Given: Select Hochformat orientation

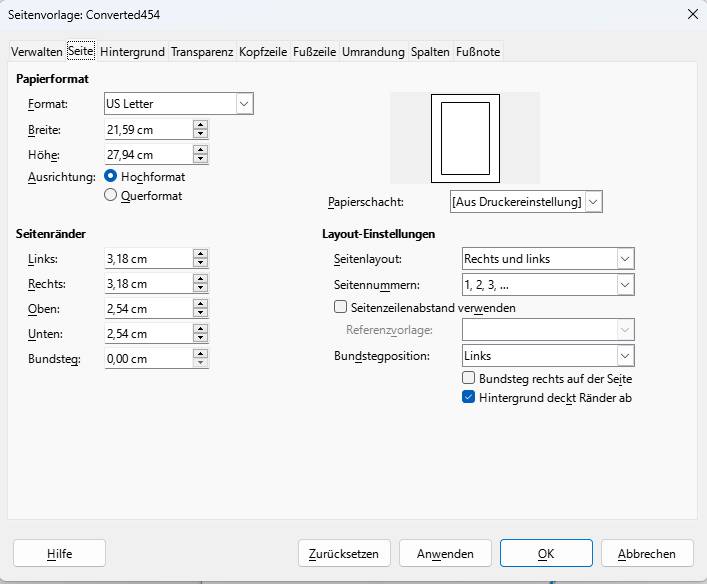Looking at the screenshot, I should coord(111,176).
